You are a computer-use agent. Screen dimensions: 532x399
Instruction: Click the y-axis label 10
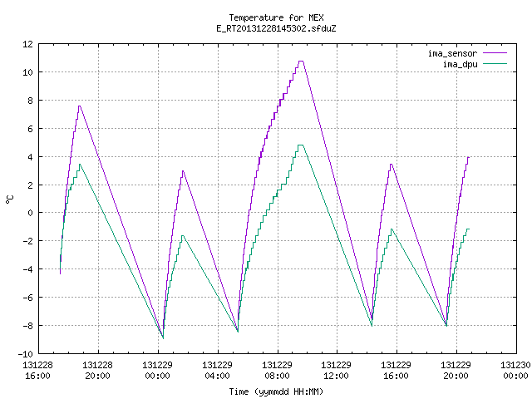point(27,72)
